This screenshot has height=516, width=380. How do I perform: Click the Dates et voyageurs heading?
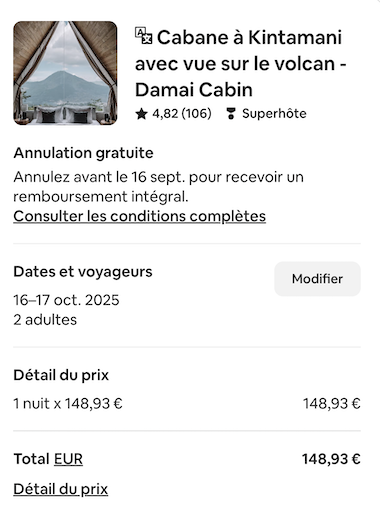tap(83, 272)
